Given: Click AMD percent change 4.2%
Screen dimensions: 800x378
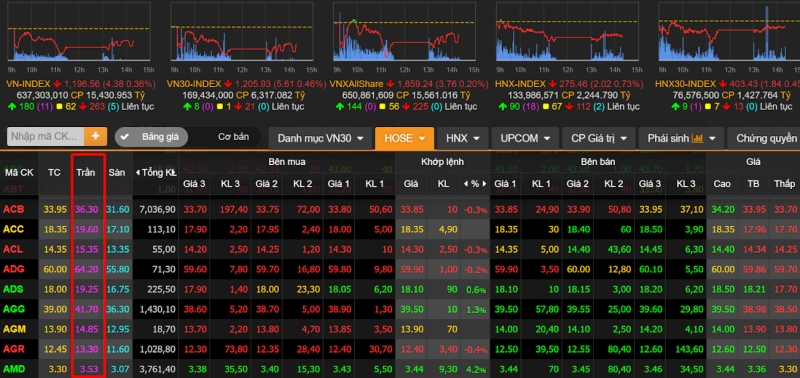Looking at the screenshot, I should point(476,369).
